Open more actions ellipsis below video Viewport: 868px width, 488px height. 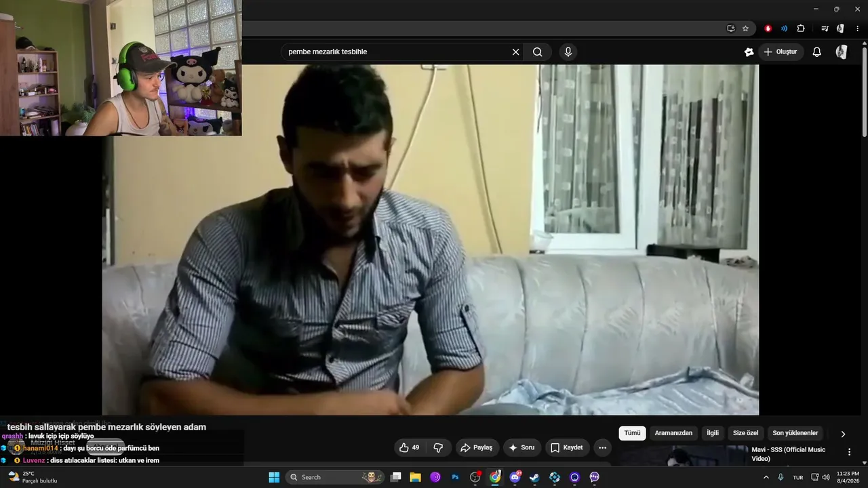pyautogui.click(x=602, y=448)
